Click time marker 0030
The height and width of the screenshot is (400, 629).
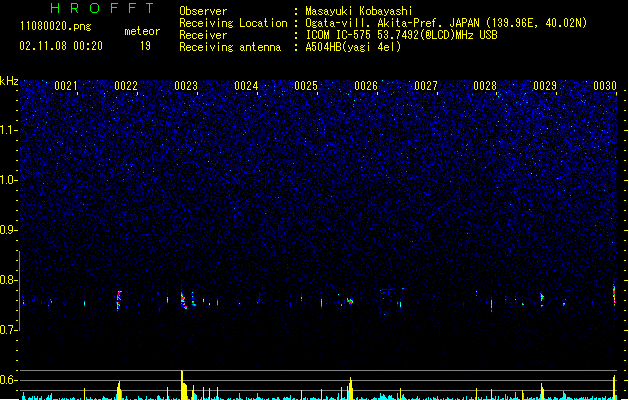605,86
